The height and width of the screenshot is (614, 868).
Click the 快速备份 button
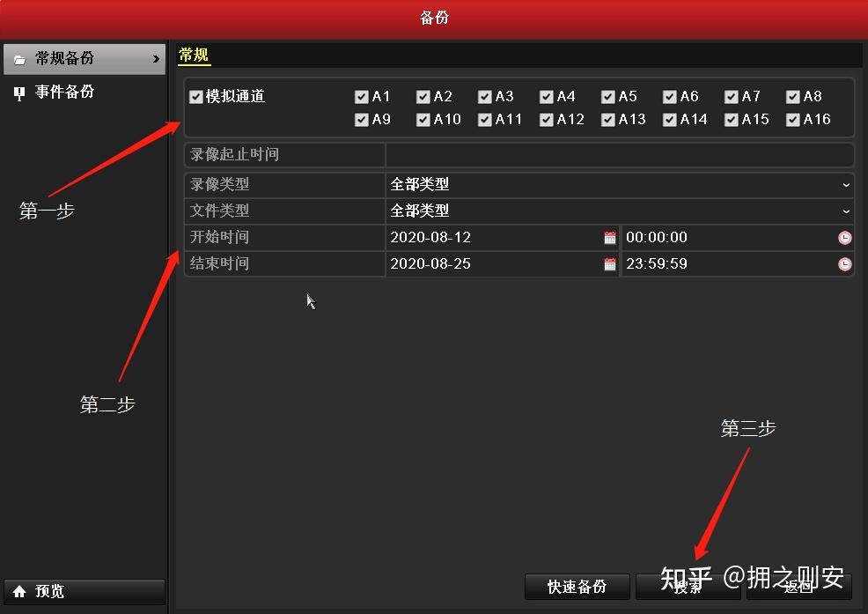(x=577, y=587)
